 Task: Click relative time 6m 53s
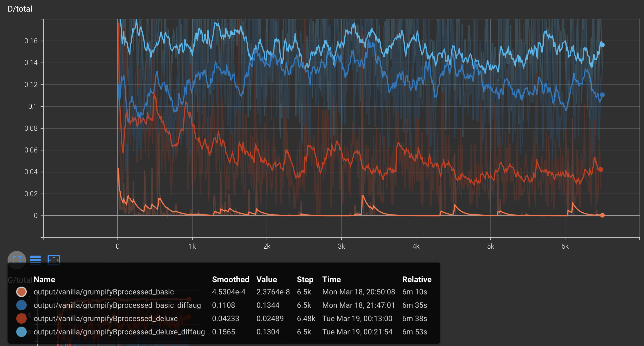[x=415, y=332]
